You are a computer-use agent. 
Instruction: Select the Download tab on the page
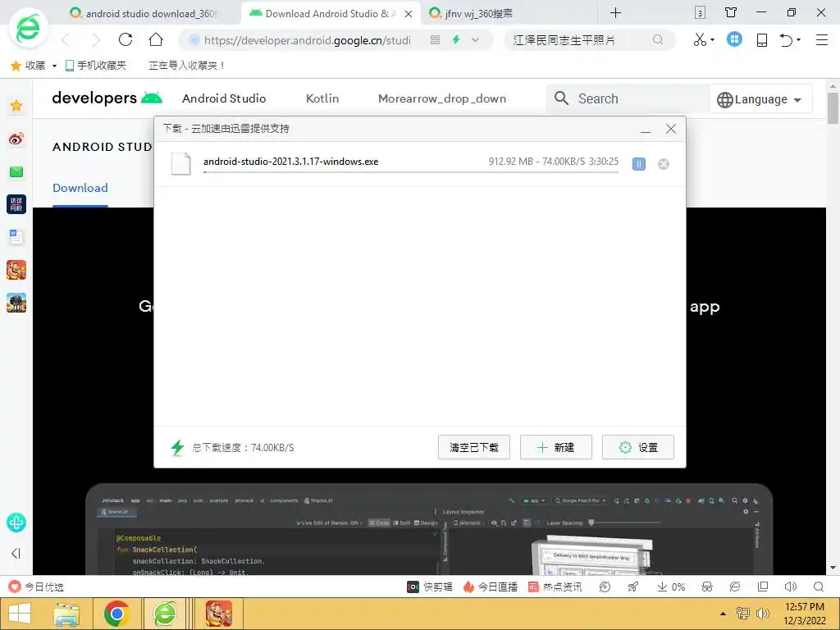pyautogui.click(x=80, y=188)
